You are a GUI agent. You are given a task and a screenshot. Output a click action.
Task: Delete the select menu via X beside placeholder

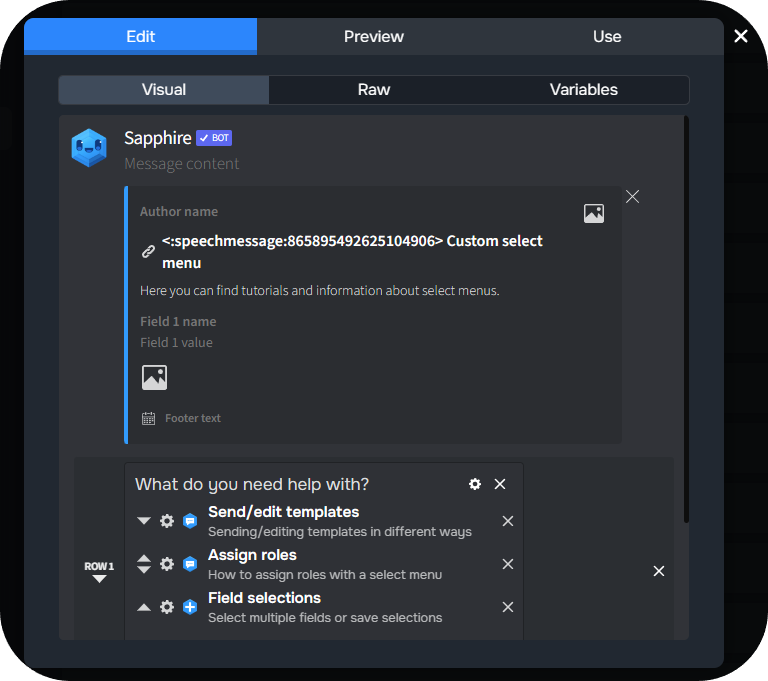500,484
